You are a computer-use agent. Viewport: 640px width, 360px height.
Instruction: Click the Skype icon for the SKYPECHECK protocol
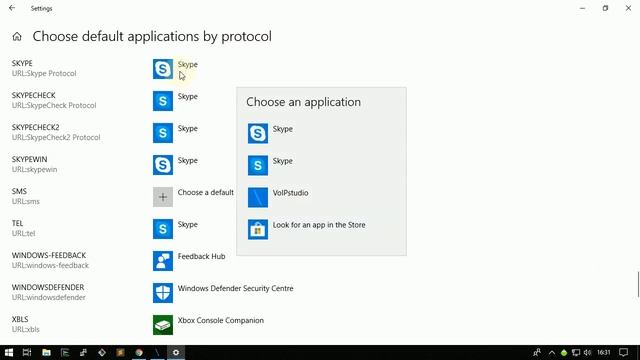pyautogui.click(x=163, y=101)
